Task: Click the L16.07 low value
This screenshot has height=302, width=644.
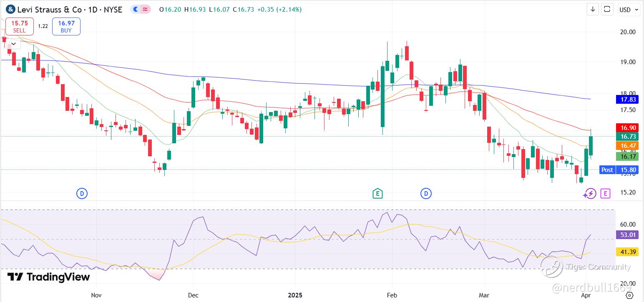Action: coord(219,10)
